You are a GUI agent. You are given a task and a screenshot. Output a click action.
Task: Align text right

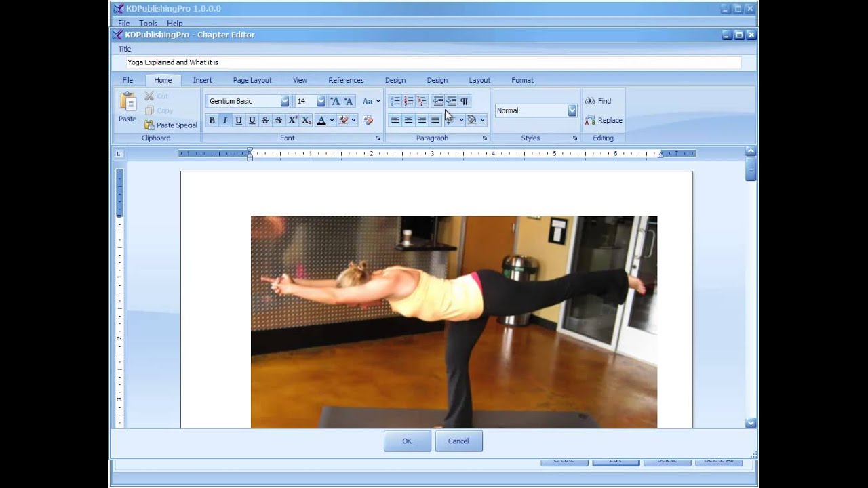click(422, 120)
